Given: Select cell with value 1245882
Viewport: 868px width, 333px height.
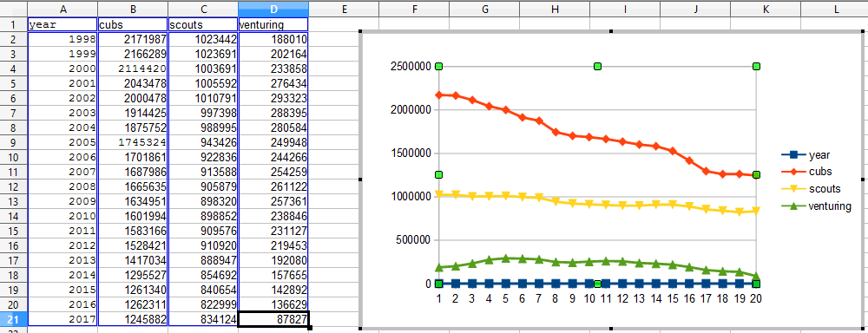Looking at the screenshot, I should pyautogui.click(x=133, y=319).
